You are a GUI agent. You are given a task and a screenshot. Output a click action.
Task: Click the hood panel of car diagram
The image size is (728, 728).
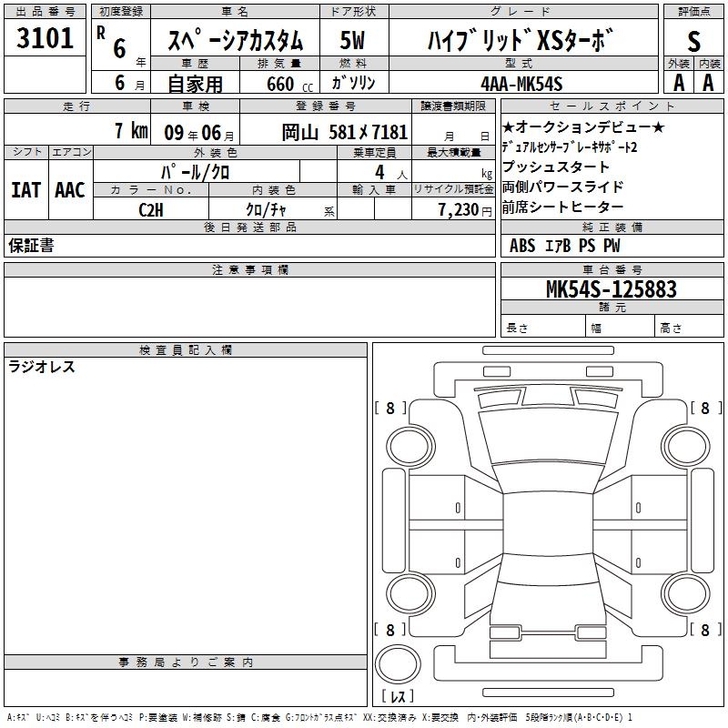[548, 437]
